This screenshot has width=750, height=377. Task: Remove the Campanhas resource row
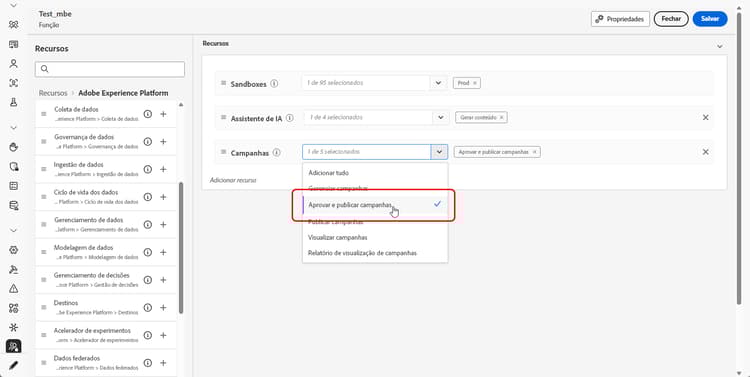coord(706,152)
